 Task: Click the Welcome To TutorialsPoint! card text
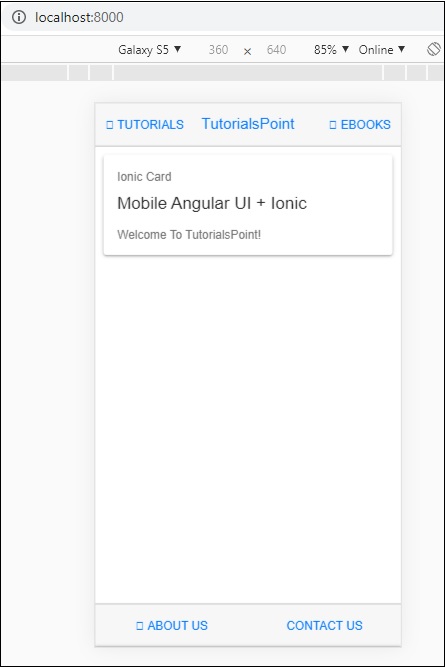189,234
